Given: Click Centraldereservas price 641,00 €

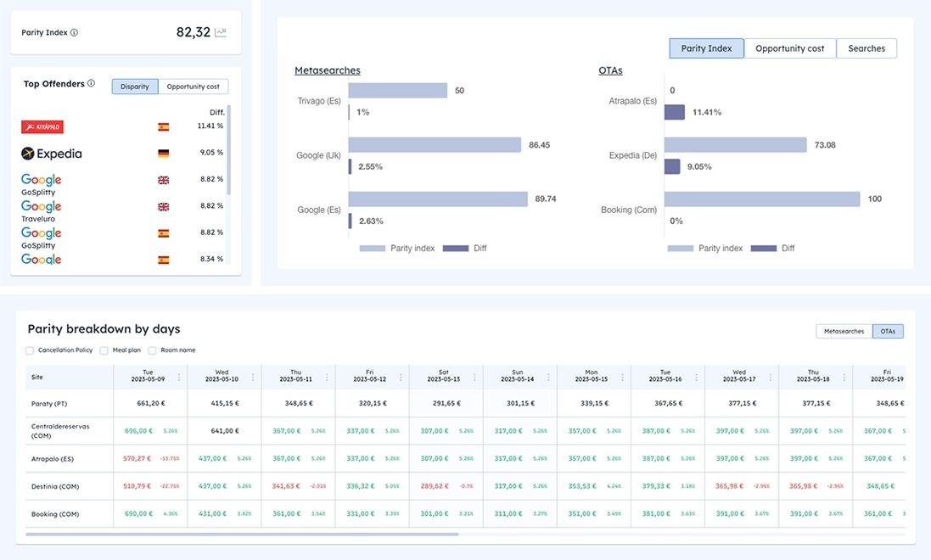Looking at the screenshot, I should (225, 431).
